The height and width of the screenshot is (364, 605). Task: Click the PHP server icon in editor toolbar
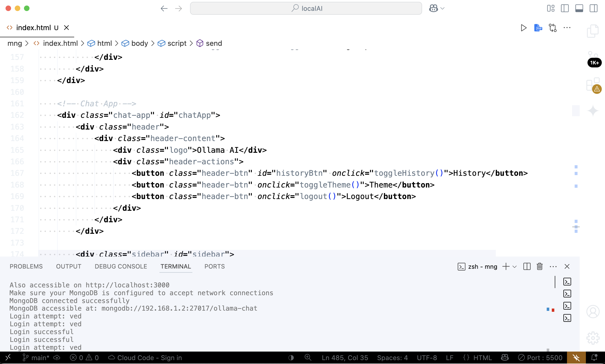click(x=538, y=28)
